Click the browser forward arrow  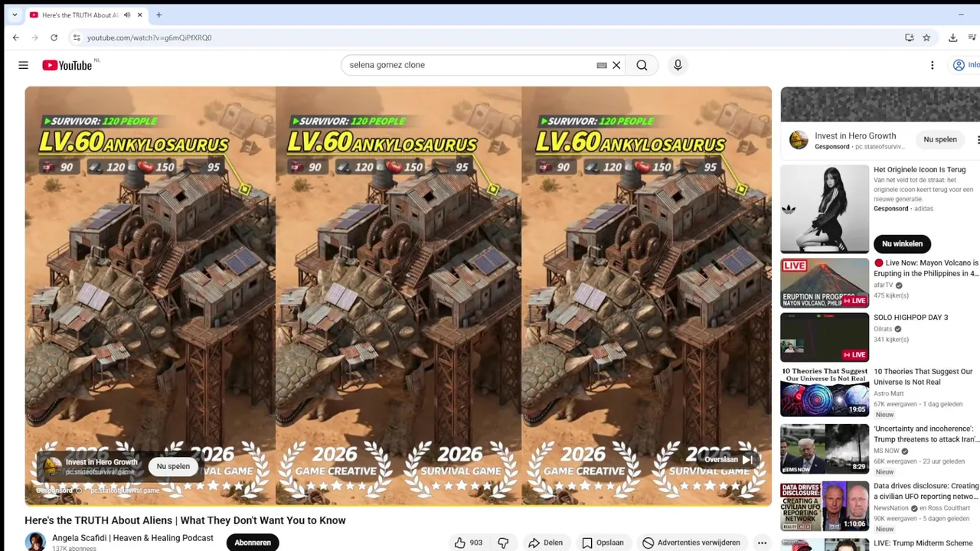tap(34, 37)
